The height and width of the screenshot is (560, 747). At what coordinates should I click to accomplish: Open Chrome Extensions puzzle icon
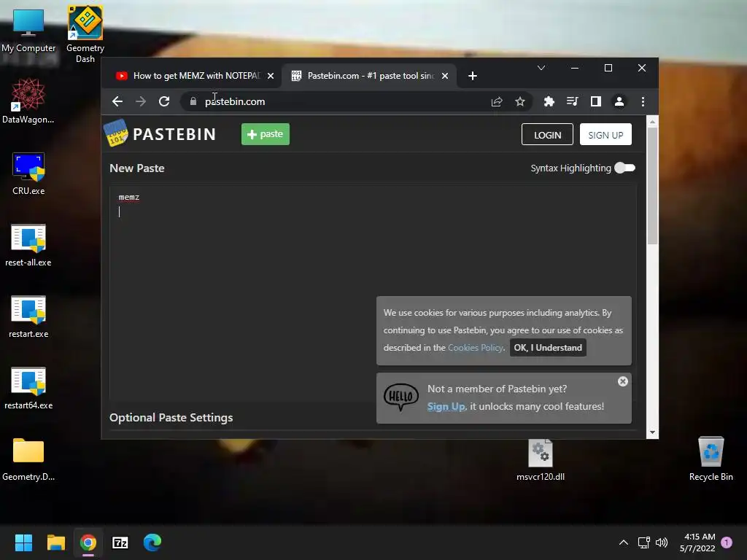click(x=549, y=101)
